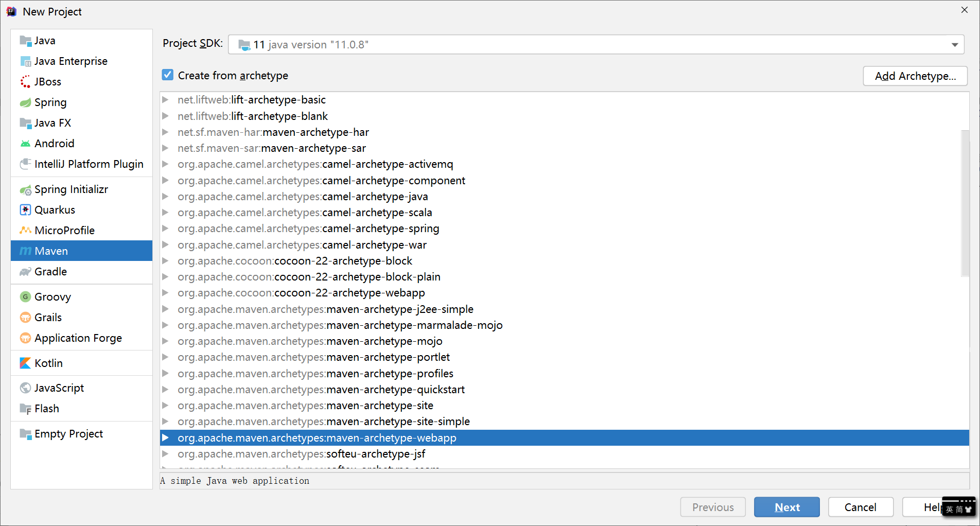Select camel-archetype-war archetype
Viewport: 980px width, 526px height.
(x=564, y=244)
